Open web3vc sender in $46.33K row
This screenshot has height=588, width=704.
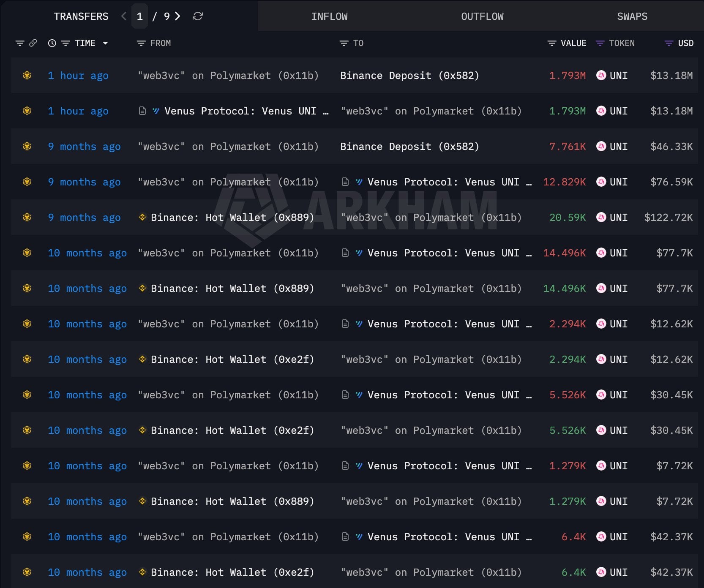point(228,146)
